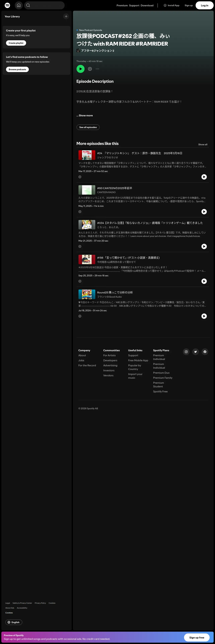Viewport: 215px width, 644px height.
Task: Open Spotify Twitter icon in footer
Action: pos(195,352)
